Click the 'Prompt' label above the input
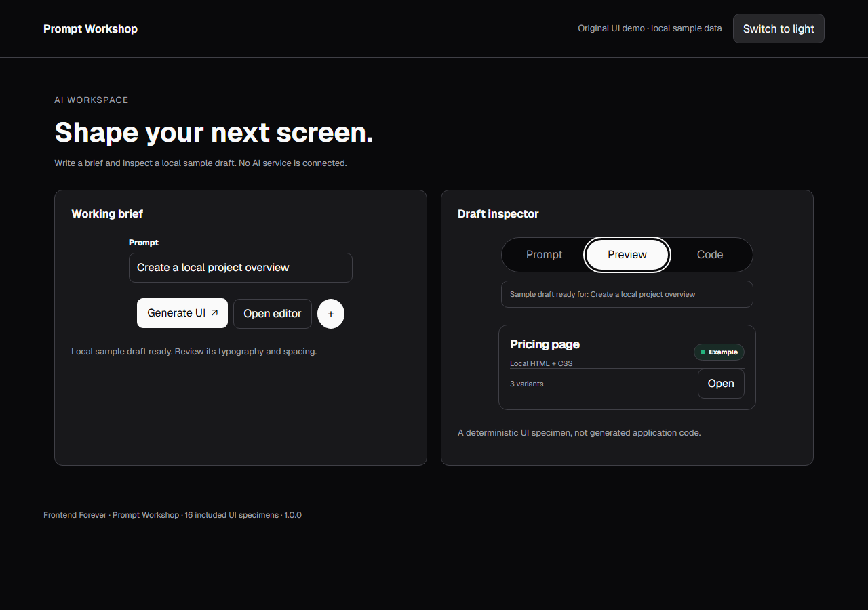 pos(144,243)
